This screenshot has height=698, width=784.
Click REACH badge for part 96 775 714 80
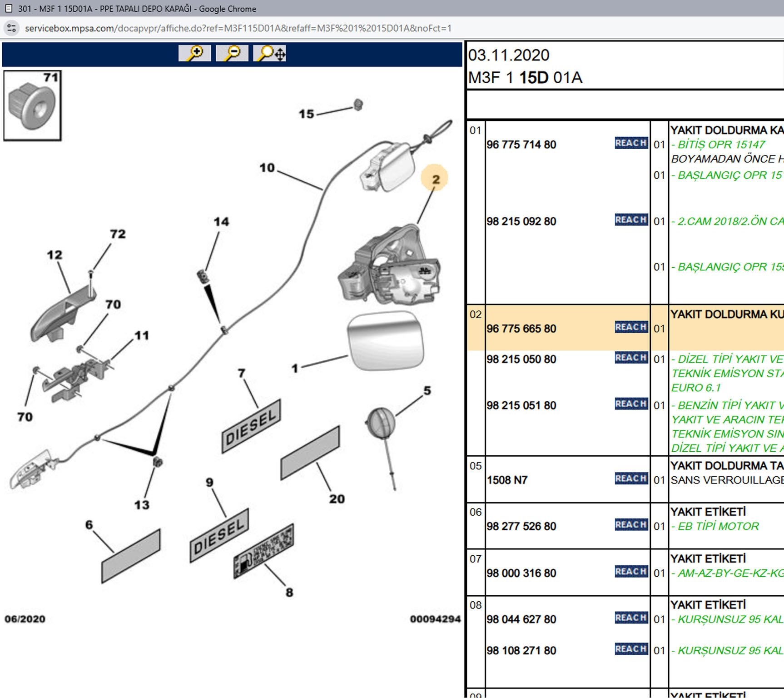click(x=631, y=143)
